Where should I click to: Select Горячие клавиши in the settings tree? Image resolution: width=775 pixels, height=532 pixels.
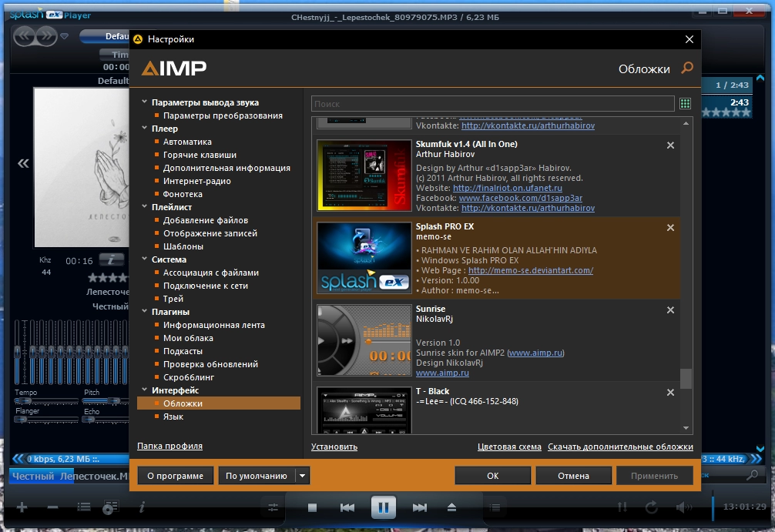click(200, 155)
